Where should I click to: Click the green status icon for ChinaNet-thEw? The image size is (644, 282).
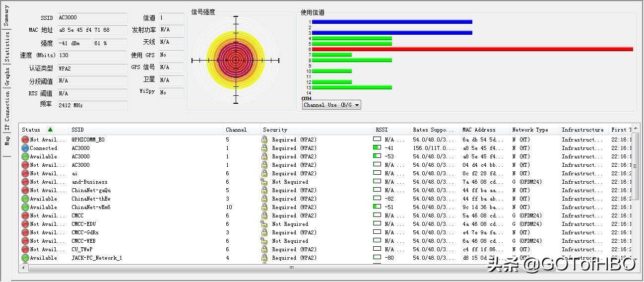(x=25, y=199)
